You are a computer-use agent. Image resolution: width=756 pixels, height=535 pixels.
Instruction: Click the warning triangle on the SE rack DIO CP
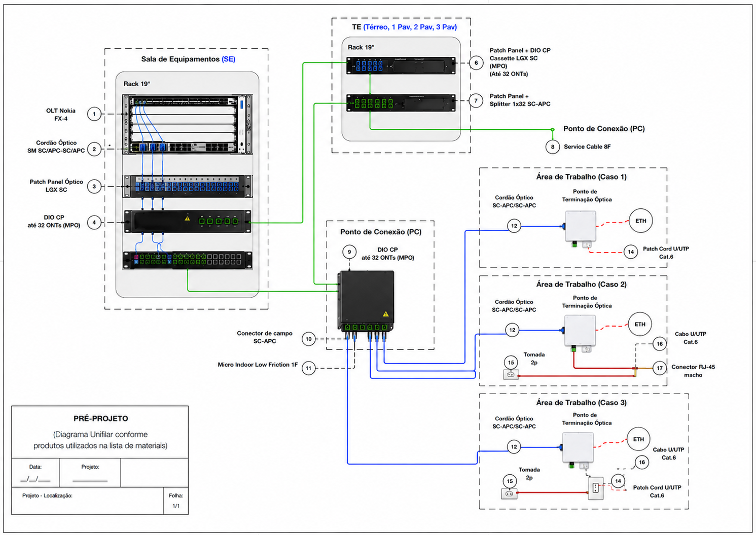(x=187, y=219)
